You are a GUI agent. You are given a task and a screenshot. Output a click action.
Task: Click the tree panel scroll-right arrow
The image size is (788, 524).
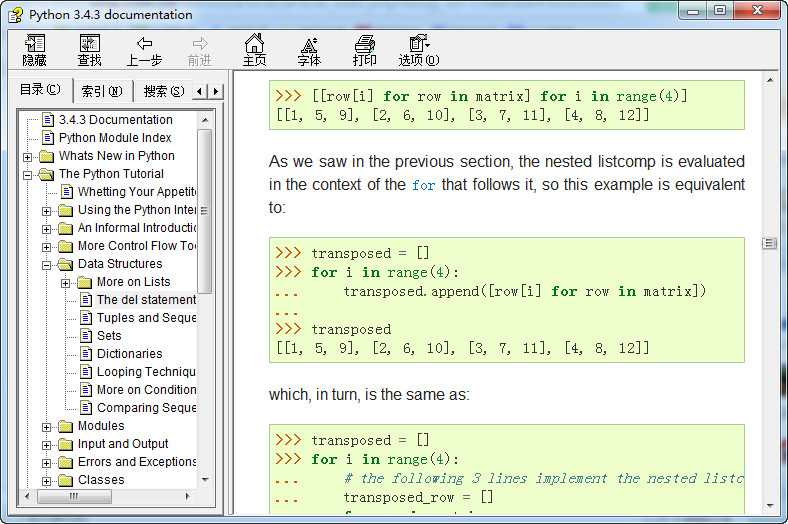click(187, 496)
